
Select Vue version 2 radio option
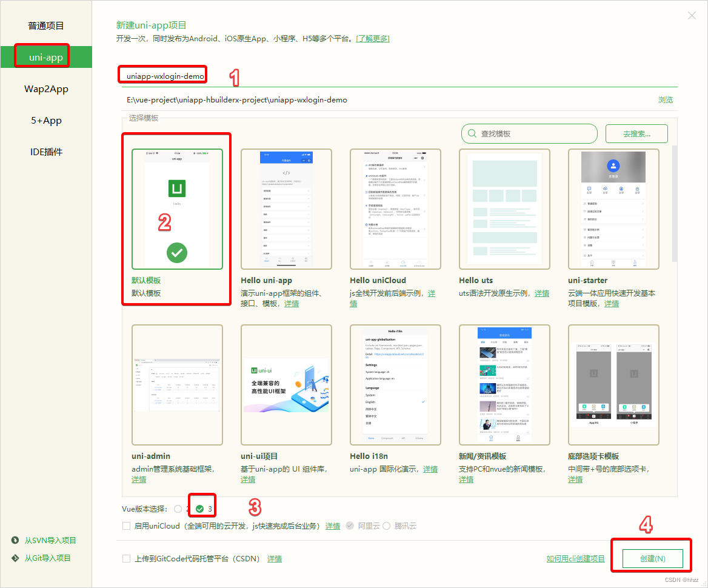coord(179,509)
